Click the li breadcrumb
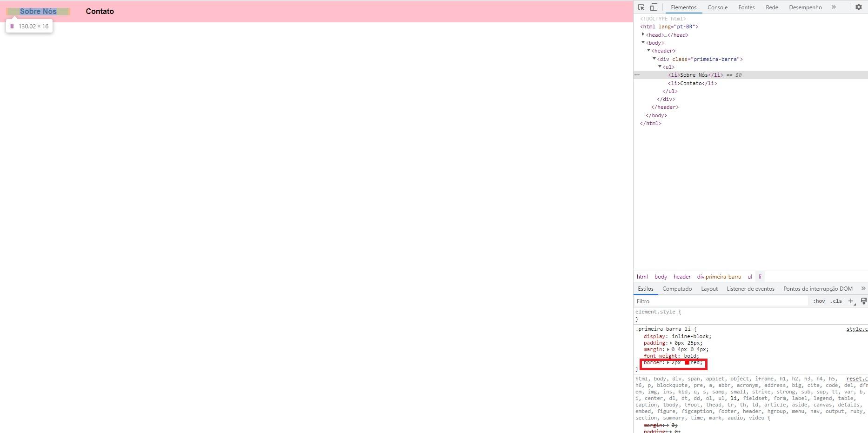868x433 pixels. 760,277
